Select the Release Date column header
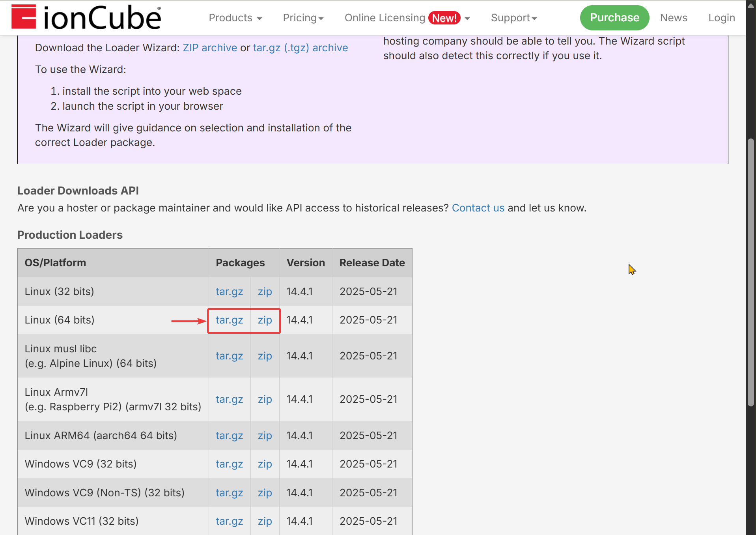 click(x=372, y=263)
